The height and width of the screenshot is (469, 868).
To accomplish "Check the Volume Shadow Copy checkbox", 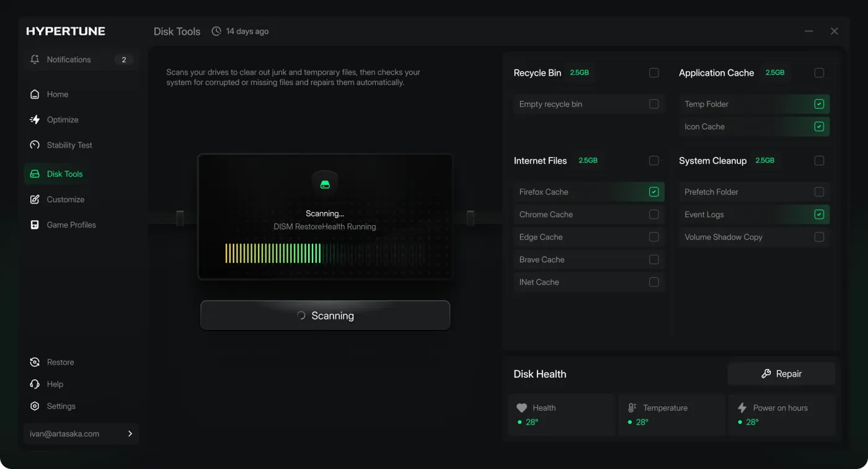I will [x=819, y=237].
